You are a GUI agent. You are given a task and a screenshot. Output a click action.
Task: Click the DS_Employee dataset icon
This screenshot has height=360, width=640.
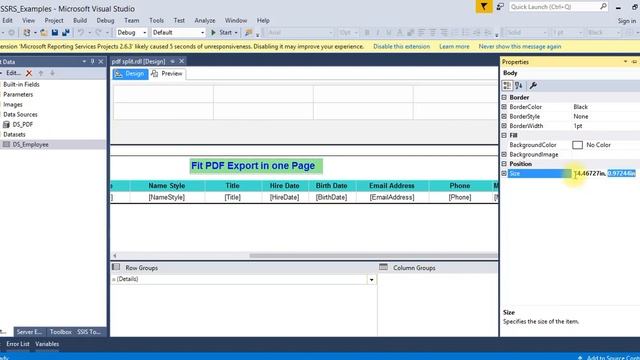pos(6,144)
